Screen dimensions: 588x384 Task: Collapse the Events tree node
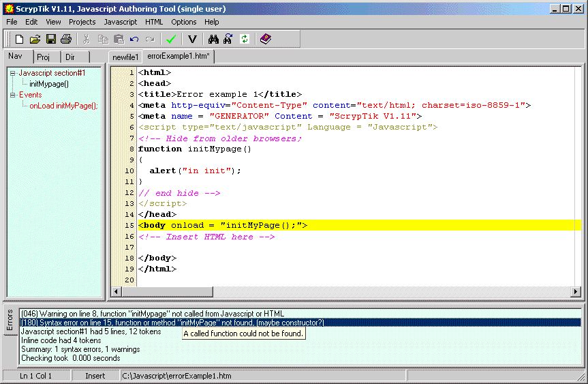pos(12,95)
